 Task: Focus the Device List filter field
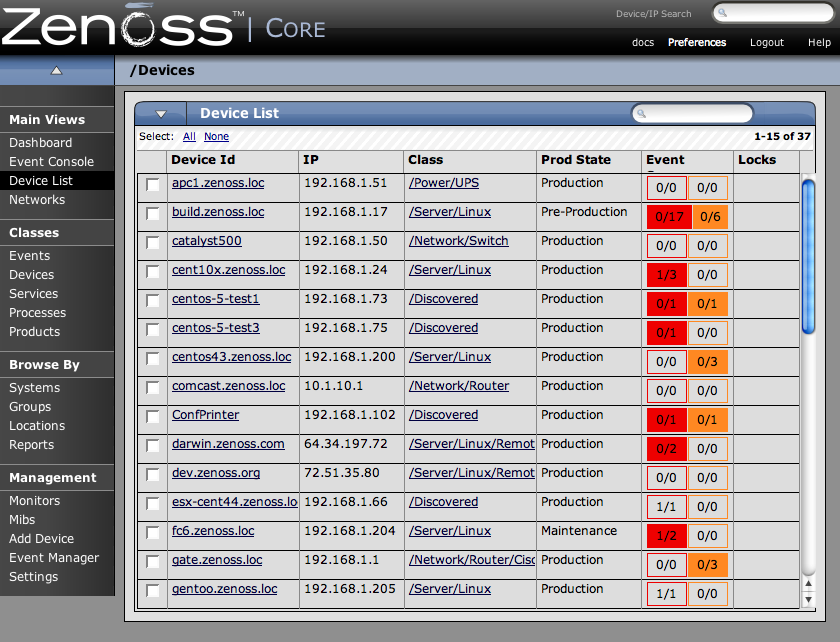click(693, 114)
